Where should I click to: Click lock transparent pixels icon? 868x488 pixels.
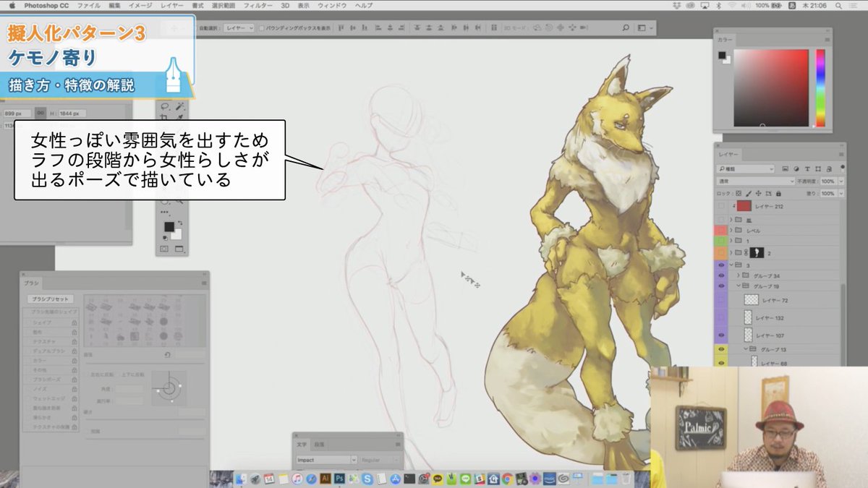(x=739, y=193)
